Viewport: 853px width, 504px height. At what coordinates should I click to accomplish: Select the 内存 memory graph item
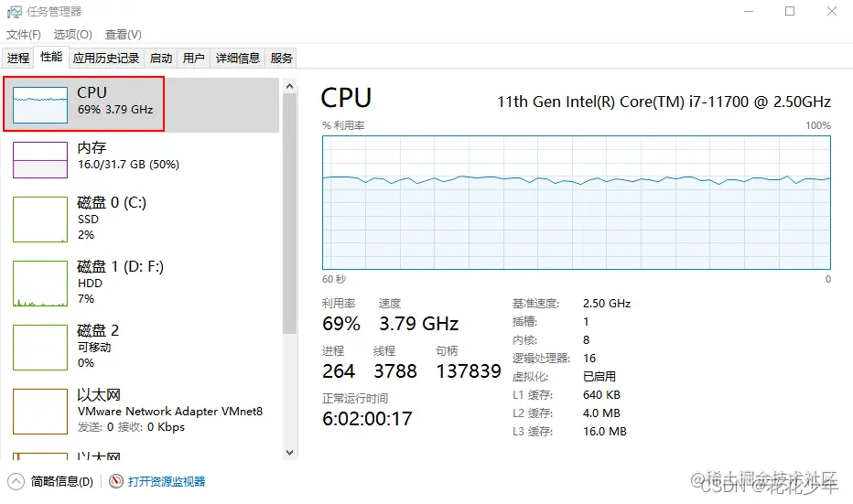pyautogui.click(x=40, y=160)
